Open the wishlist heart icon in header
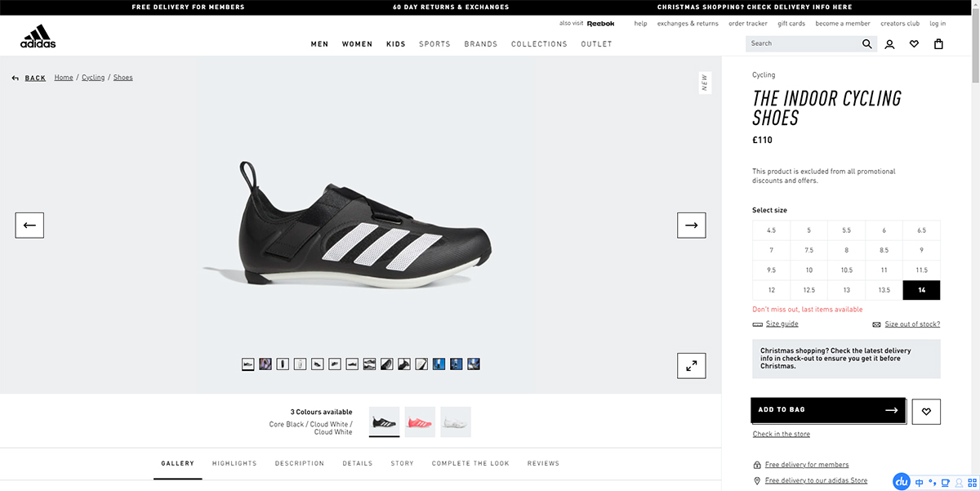Viewport: 980px width, 491px height. [914, 44]
